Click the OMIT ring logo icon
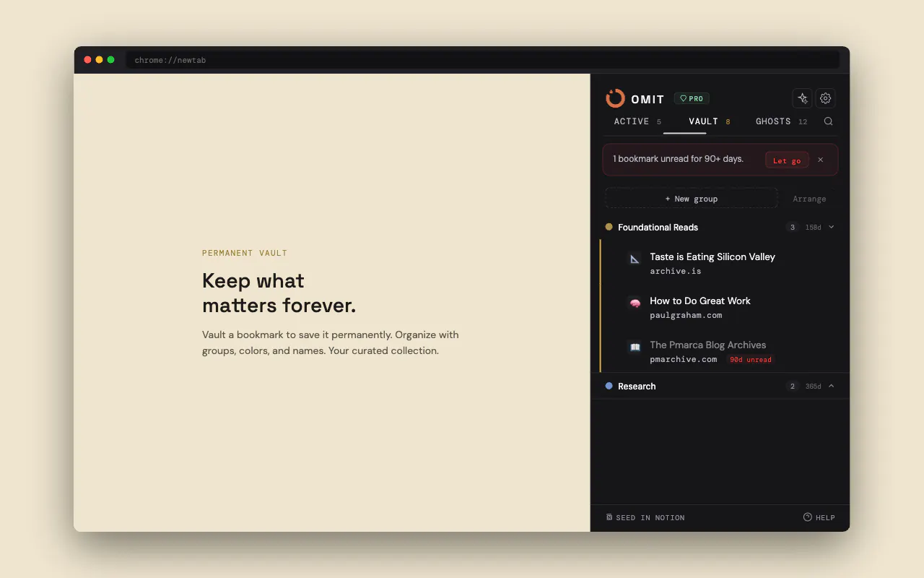This screenshot has width=924, height=578. pyautogui.click(x=615, y=98)
